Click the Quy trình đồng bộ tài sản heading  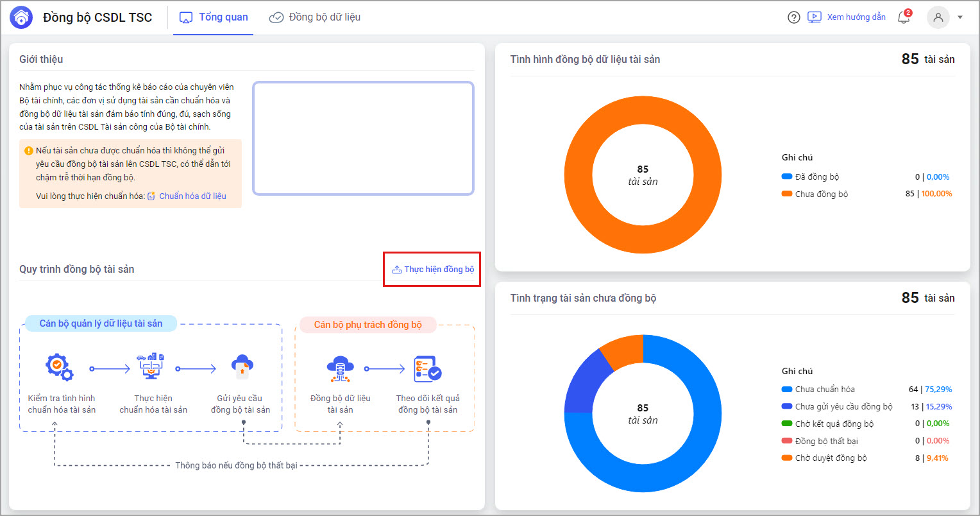77,270
